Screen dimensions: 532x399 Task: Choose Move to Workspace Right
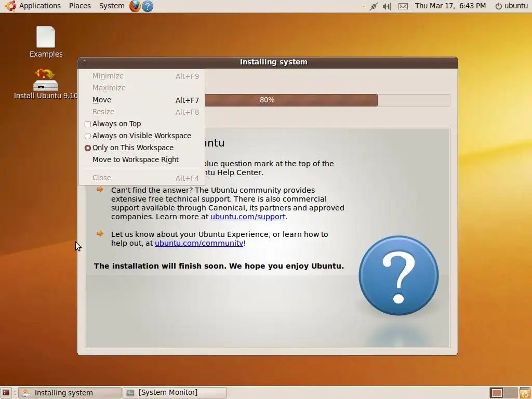pos(141,159)
